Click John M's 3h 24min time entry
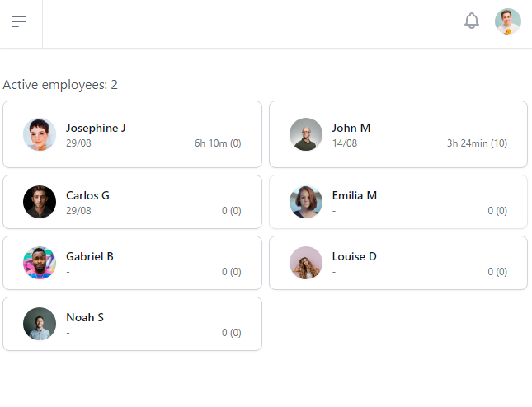This screenshot has width=532, height=407. coord(477,143)
